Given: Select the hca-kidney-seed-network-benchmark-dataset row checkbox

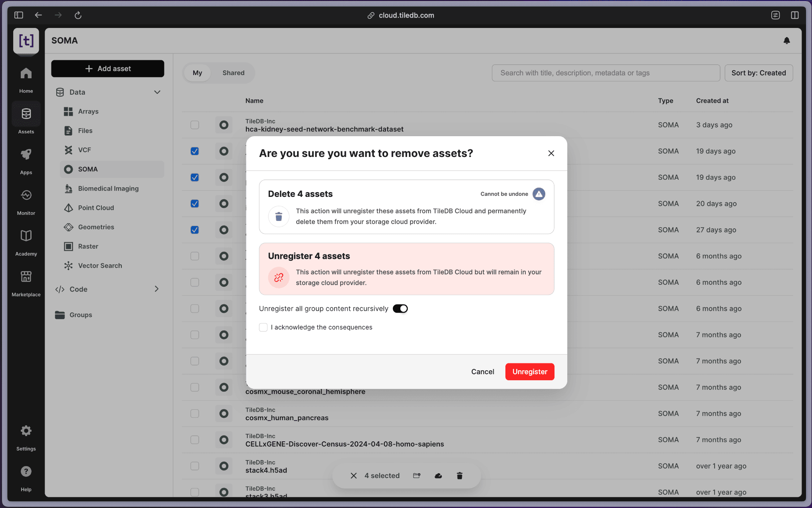Looking at the screenshot, I should coord(195,125).
